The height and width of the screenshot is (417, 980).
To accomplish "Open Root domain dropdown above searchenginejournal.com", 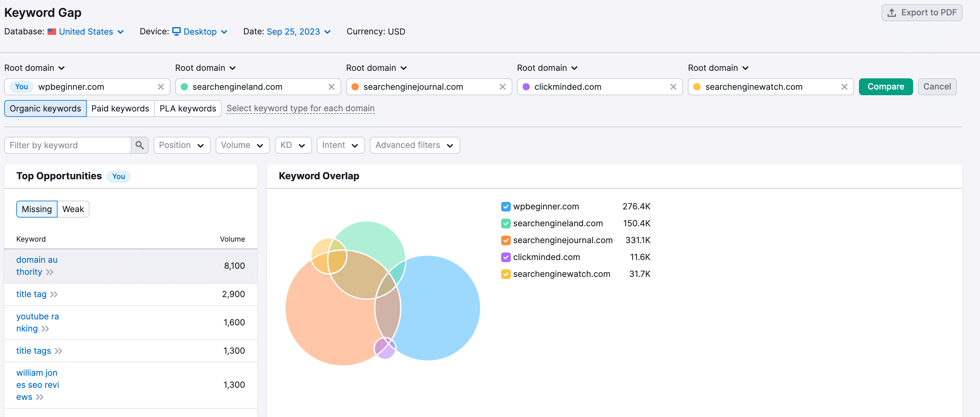I will click(377, 68).
